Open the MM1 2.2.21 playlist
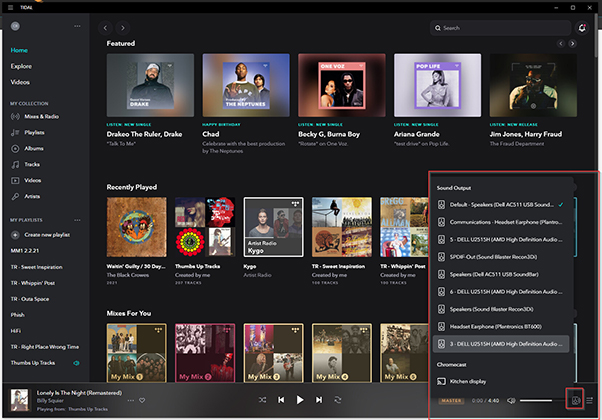Viewport: 602px width, 420px height. point(25,251)
